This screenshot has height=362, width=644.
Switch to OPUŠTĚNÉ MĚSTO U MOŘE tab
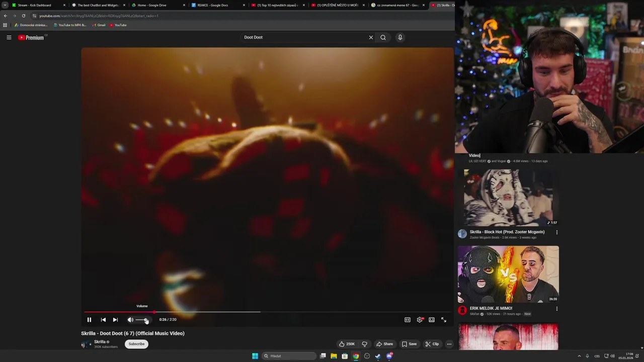(338, 5)
